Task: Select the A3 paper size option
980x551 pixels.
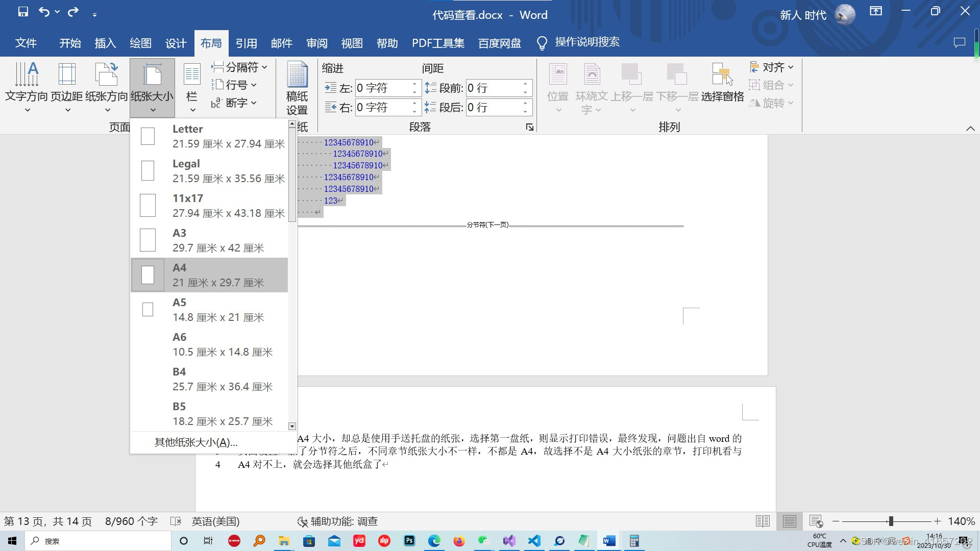Action: pos(209,240)
